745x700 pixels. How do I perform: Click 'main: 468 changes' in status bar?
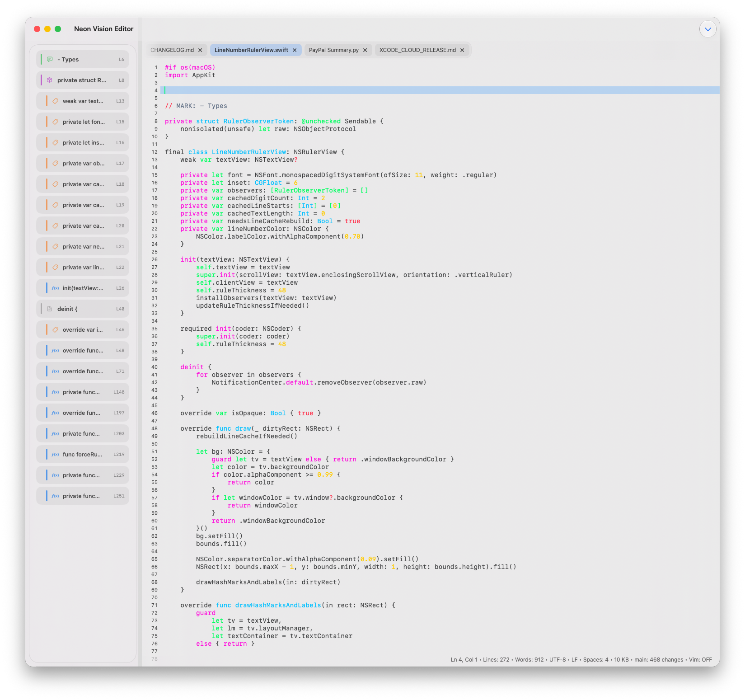659,660
